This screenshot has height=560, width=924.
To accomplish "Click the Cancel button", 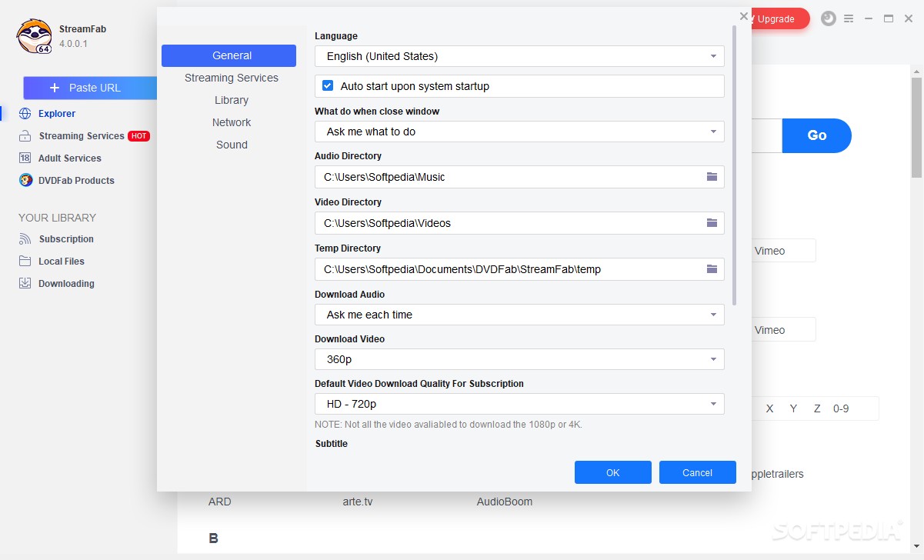I will (698, 472).
